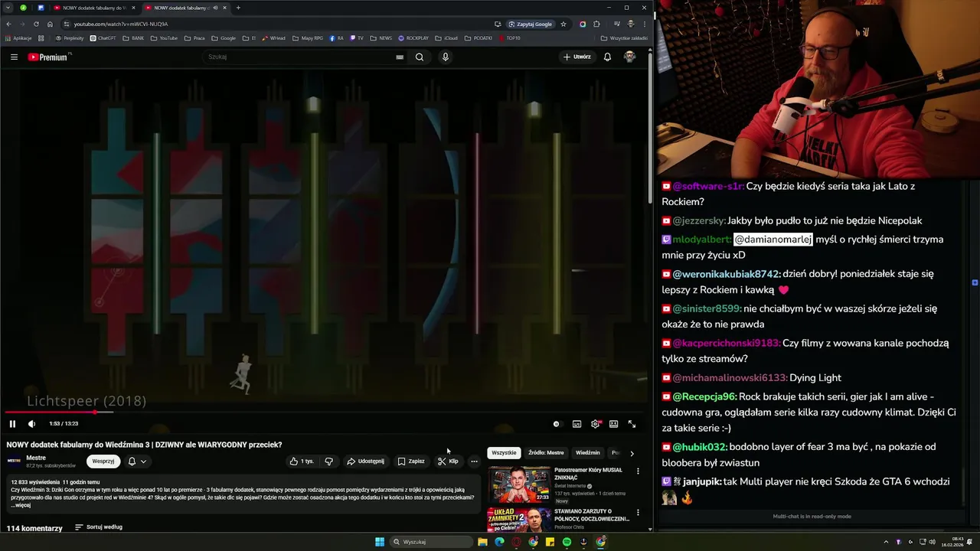Expand the description with ...więcej
This screenshot has height=551, width=980.
pyautogui.click(x=21, y=505)
